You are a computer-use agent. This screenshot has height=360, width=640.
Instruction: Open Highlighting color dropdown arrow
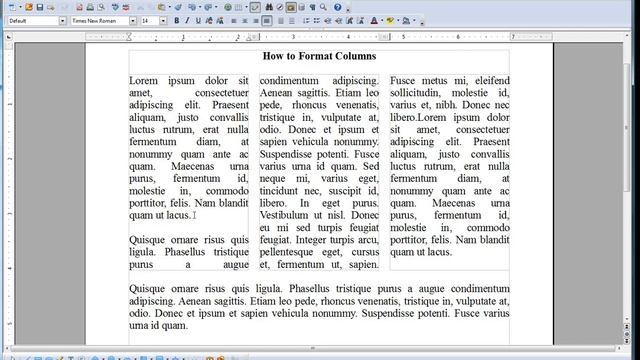(398, 21)
